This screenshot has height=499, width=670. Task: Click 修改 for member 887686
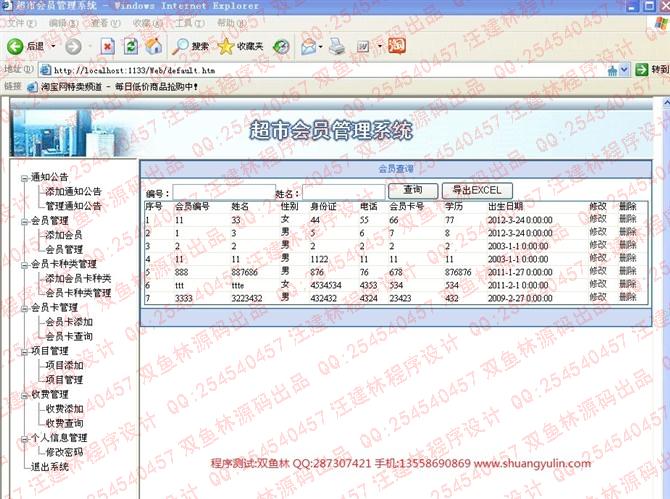point(598,271)
